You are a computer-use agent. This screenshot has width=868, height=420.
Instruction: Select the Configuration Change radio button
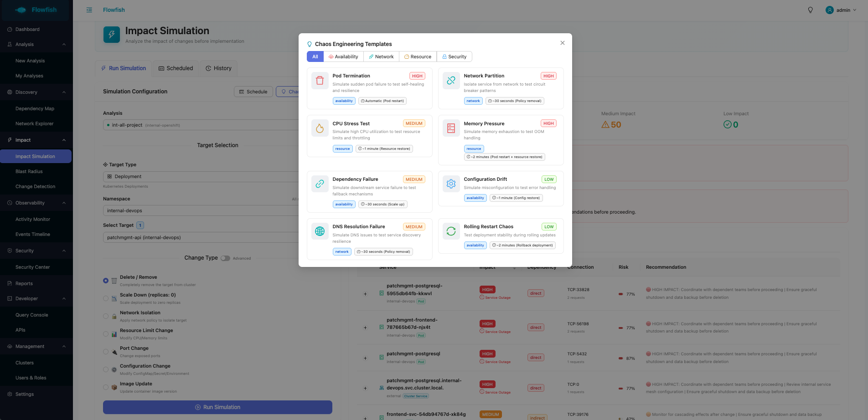point(106,369)
